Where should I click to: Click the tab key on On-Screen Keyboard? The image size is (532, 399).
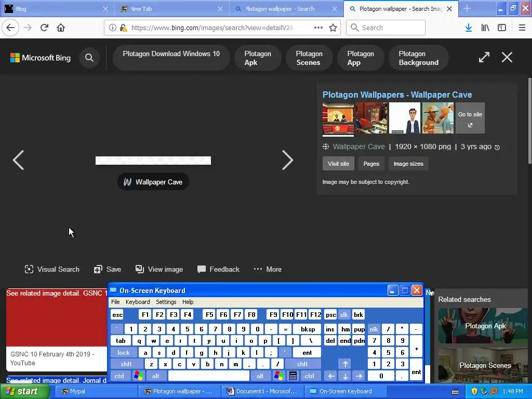[x=121, y=341]
